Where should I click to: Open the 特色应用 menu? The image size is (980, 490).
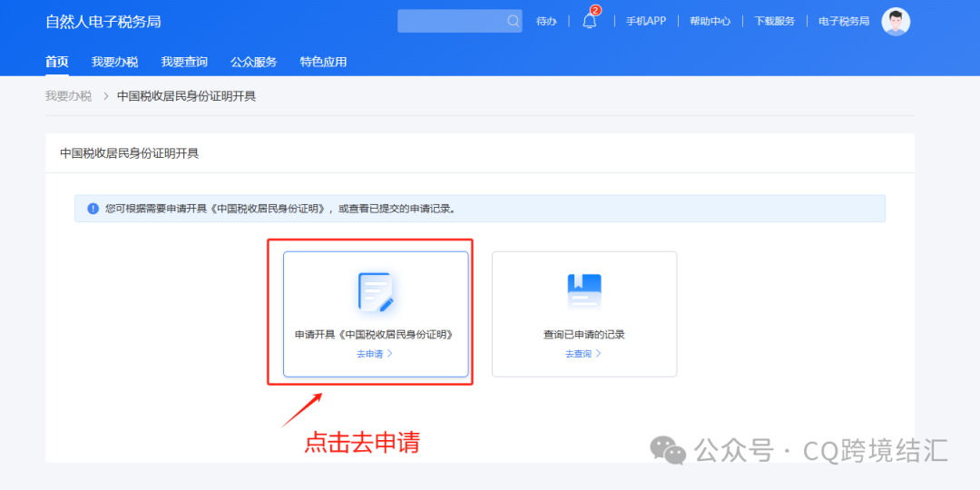click(x=323, y=62)
